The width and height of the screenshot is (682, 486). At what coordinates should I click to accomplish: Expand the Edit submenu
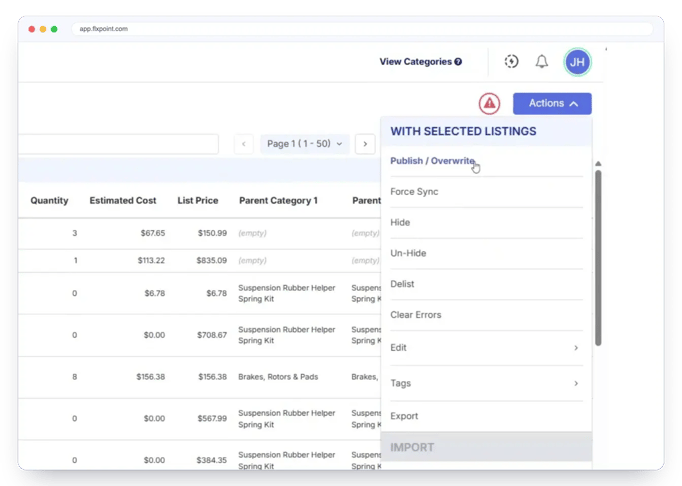point(486,348)
